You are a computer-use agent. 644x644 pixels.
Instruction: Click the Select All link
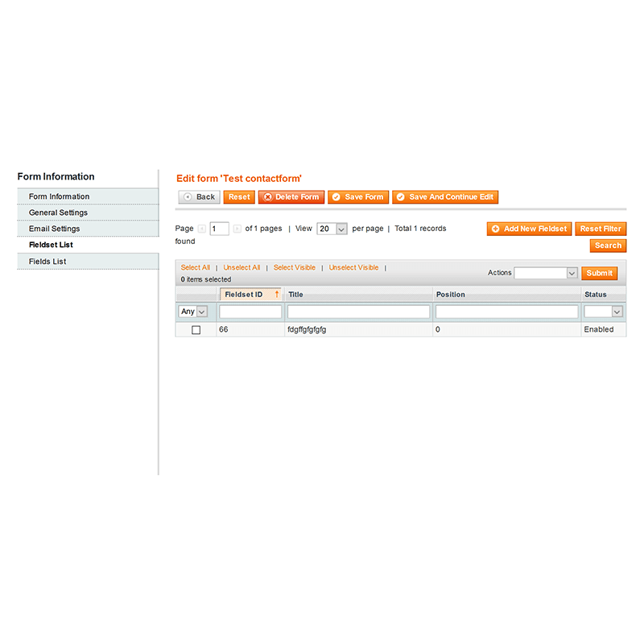(195, 267)
